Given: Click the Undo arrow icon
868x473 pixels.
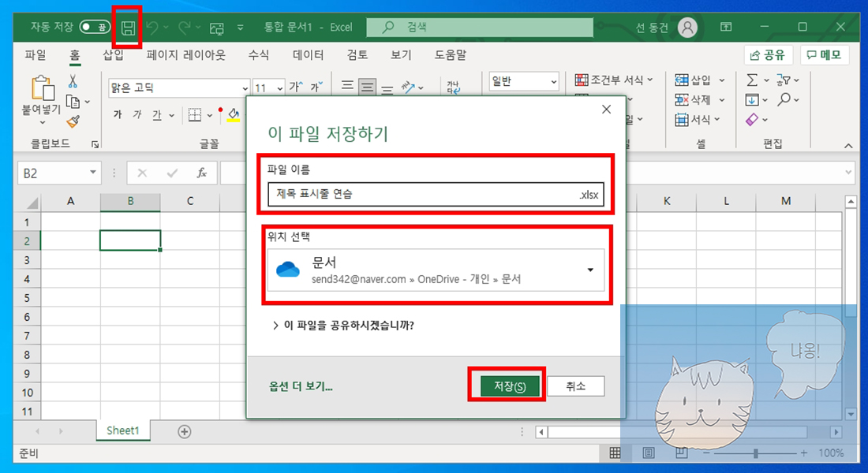Looking at the screenshot, I should point(153,27).
